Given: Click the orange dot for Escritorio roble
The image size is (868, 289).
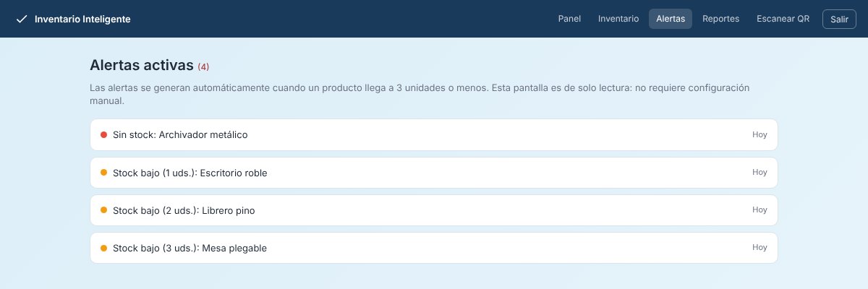Looking at the screenshot, I should point(103,173).
